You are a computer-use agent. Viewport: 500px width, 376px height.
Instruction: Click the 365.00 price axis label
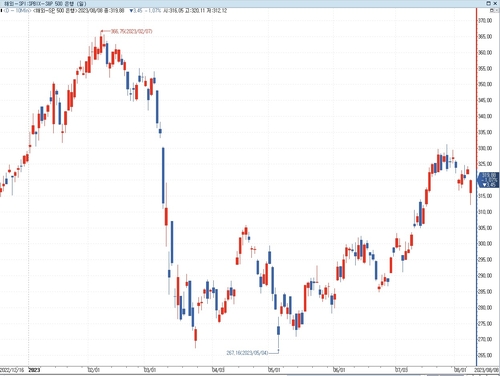coord(485,37)
